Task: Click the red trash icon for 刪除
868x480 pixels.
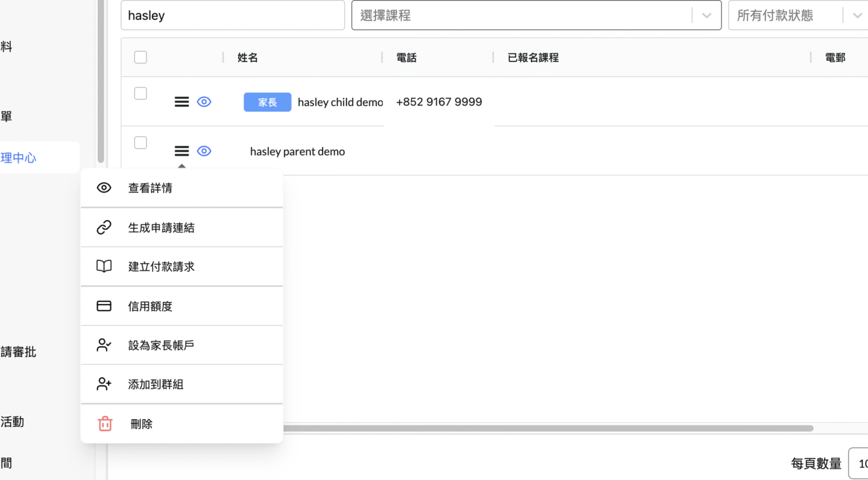Action: [105, 424]
